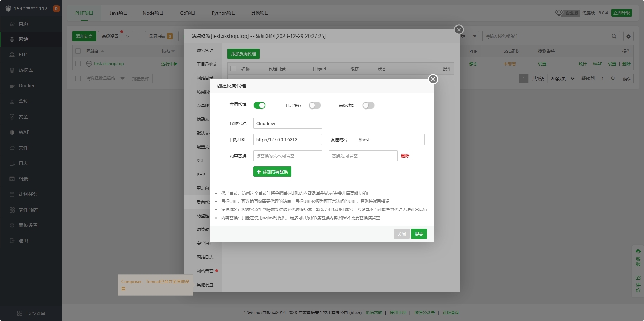Image resolution: width=644 pixels, height=321 pixels.
Task: Enable the 开启缓存 switch
Action: pyautogui.click(x=315, y=105)
